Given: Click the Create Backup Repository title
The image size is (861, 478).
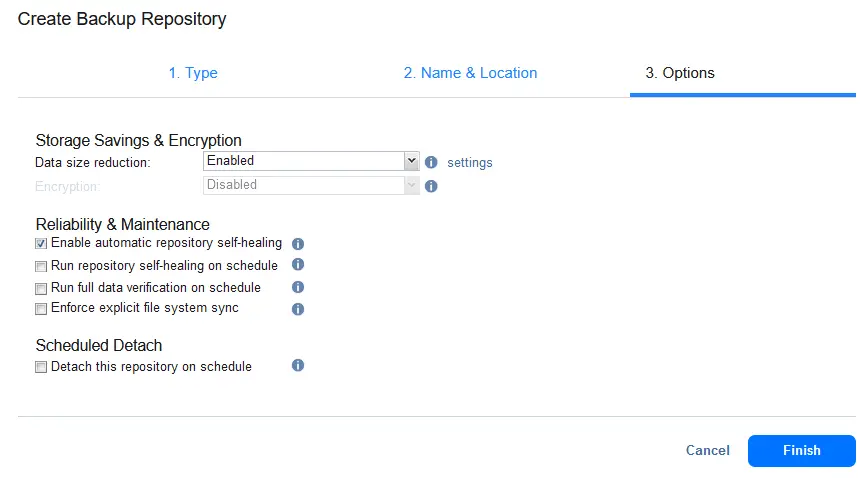Looking at the screenshot, I should pos(122,19).
